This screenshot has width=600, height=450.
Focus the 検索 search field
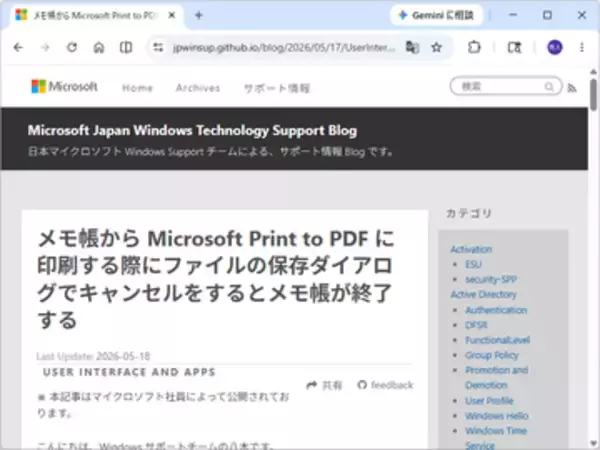coord(506,86)
